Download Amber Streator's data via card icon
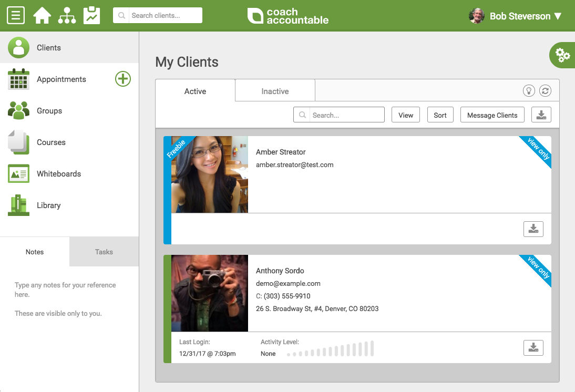 533,229
